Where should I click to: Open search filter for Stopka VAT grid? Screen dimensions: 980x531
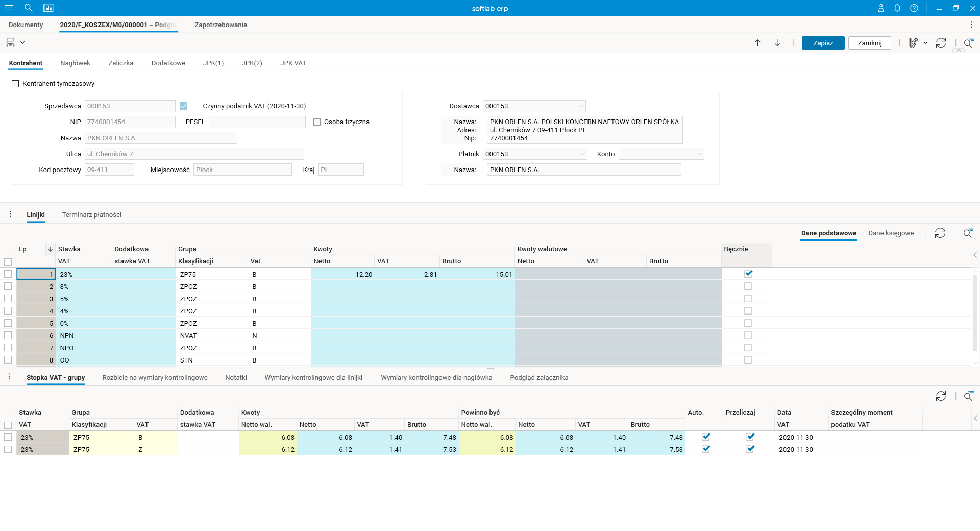(968, 396)
